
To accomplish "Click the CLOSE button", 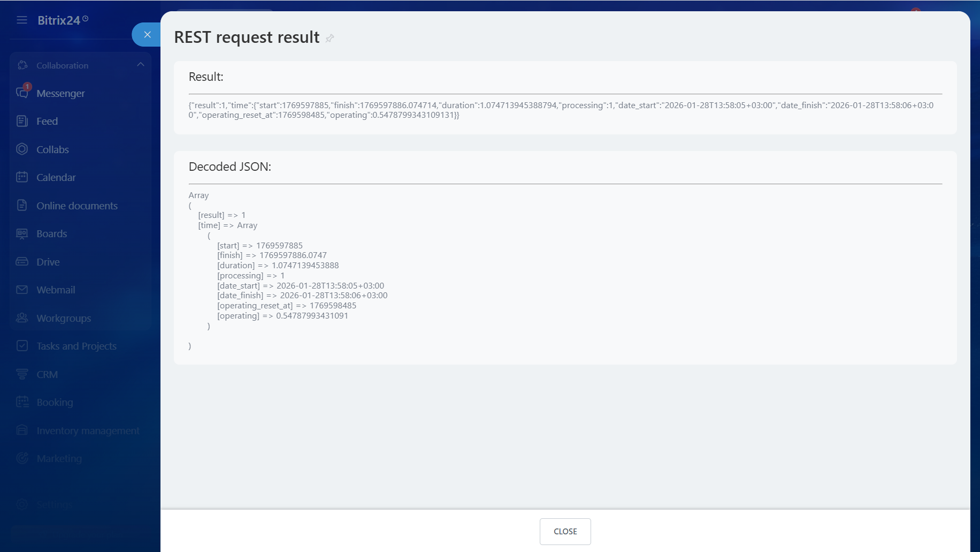I will pos(565,531).
